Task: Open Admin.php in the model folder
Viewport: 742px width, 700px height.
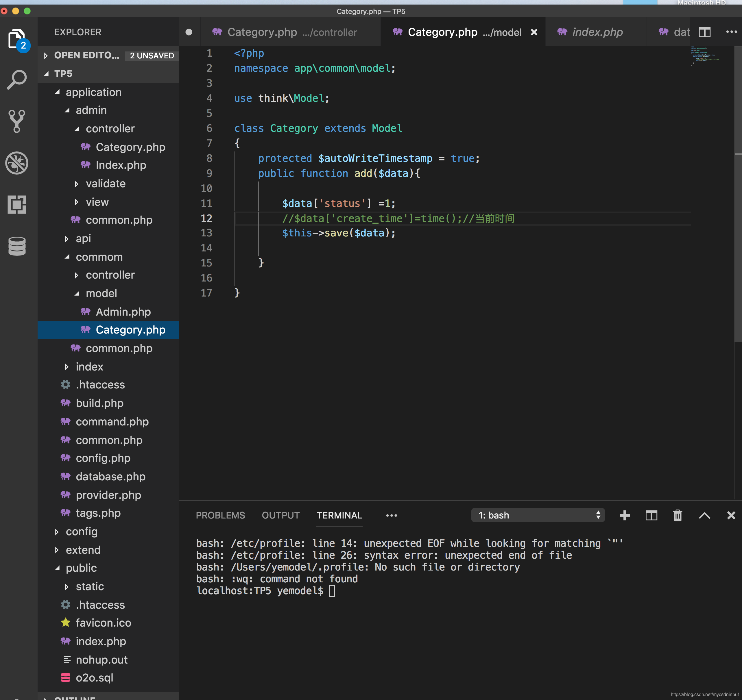Action: tap(123, 312)
